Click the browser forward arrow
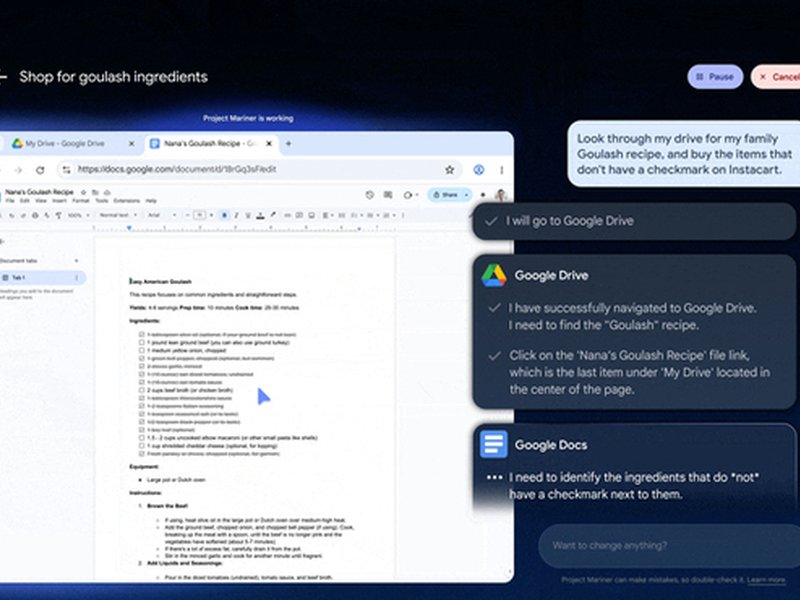 (18, 169)
